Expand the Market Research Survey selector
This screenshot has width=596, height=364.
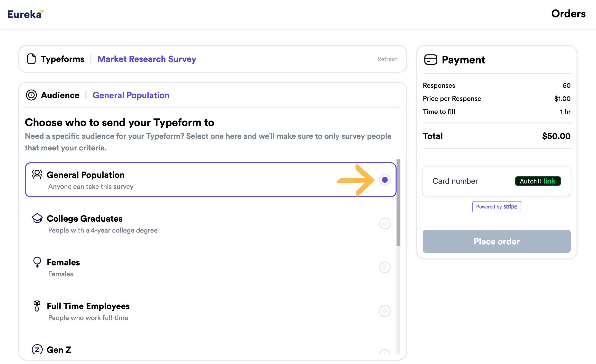click(147, 59)
